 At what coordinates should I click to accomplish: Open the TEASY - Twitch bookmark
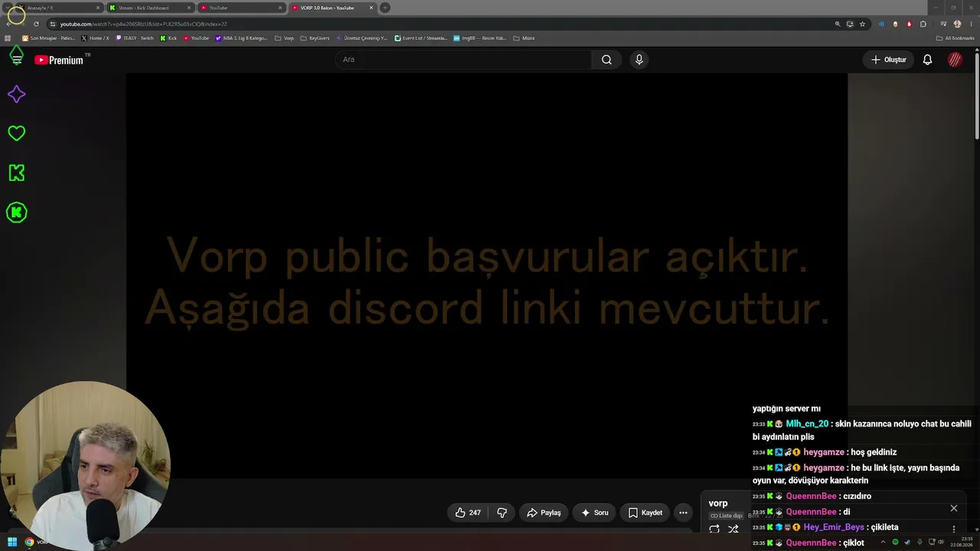(x=135, y=38)
